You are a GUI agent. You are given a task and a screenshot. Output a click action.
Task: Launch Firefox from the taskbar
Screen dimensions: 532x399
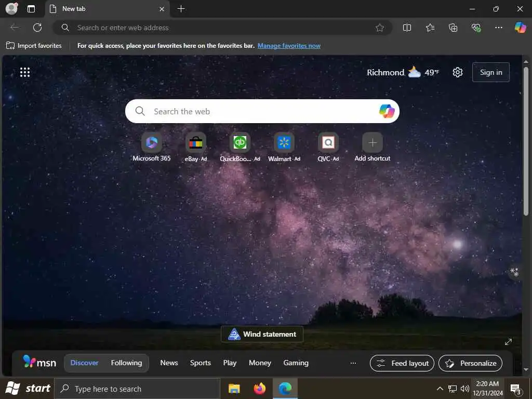(260, 389)
